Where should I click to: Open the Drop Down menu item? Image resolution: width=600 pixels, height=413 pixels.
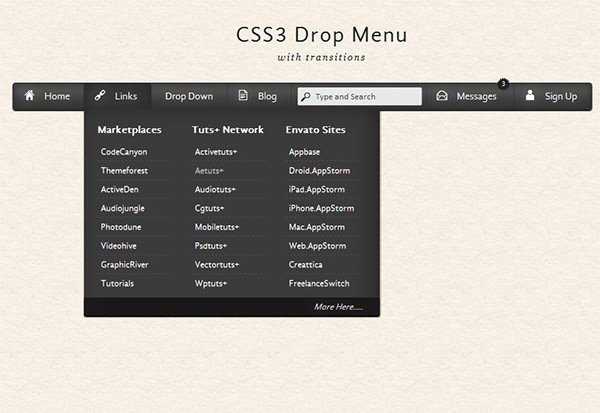coord(189,96)
